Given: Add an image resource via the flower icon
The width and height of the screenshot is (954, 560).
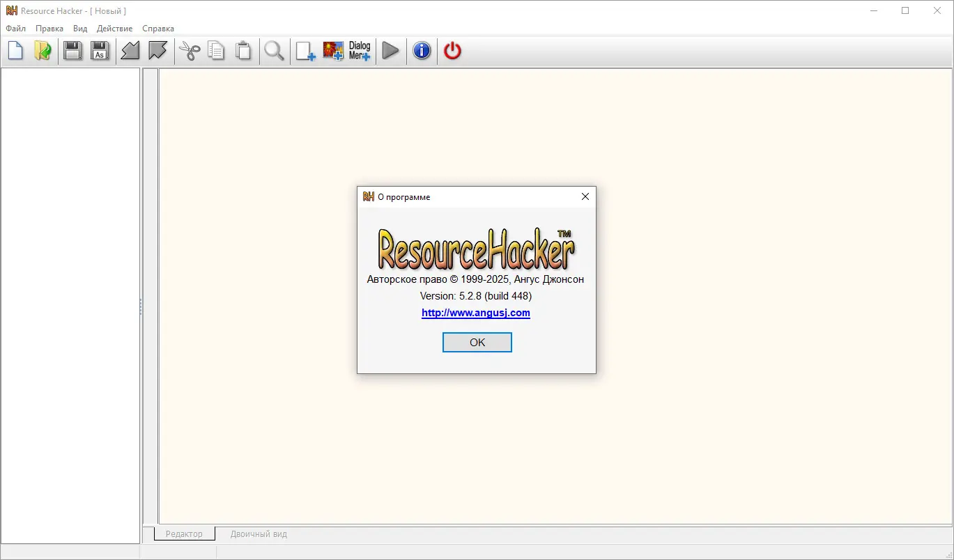Looking at the screenshot, I should click(333, 51).
